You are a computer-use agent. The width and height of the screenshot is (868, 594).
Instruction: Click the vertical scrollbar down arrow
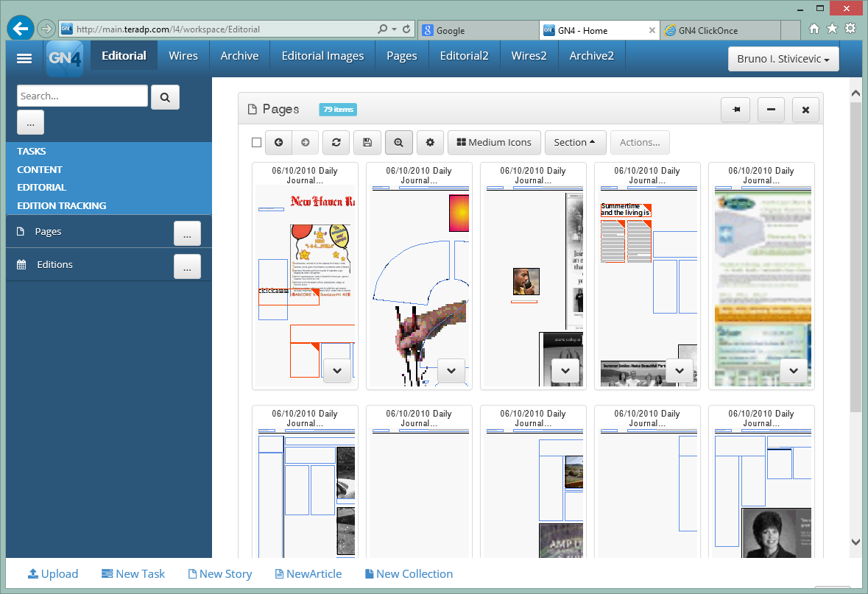pyautogui.click(x=855, y=542)
